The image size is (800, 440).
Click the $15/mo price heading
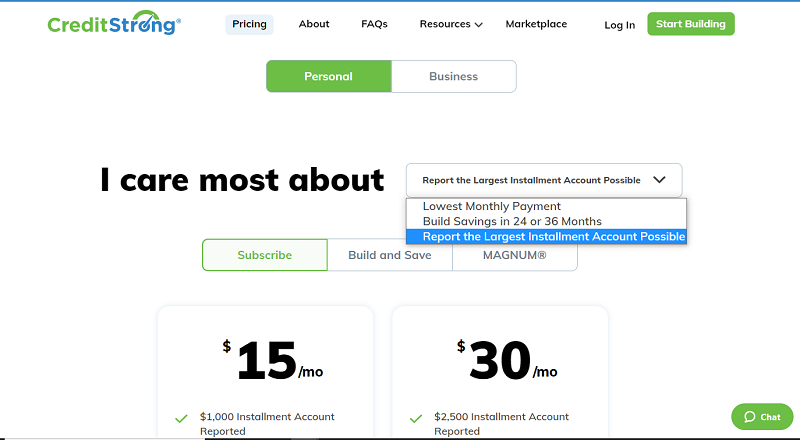pyautogui.click(x=272, y=359)
